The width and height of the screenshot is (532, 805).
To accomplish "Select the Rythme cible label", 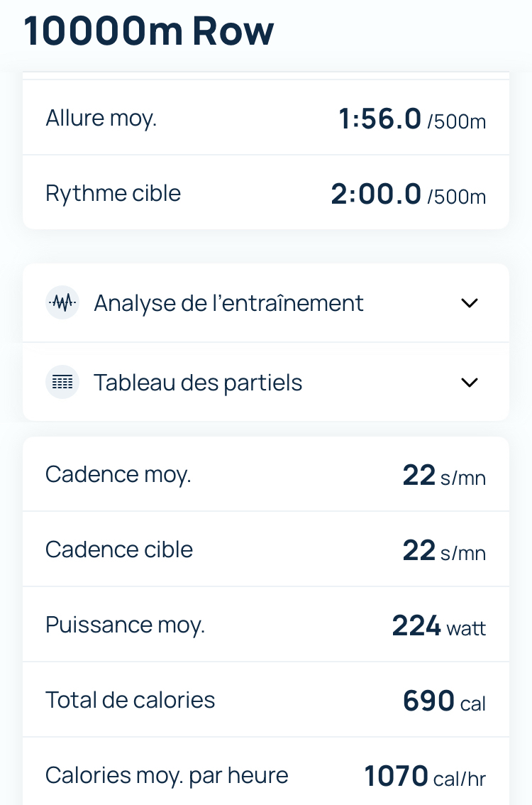I will [113, 193].
